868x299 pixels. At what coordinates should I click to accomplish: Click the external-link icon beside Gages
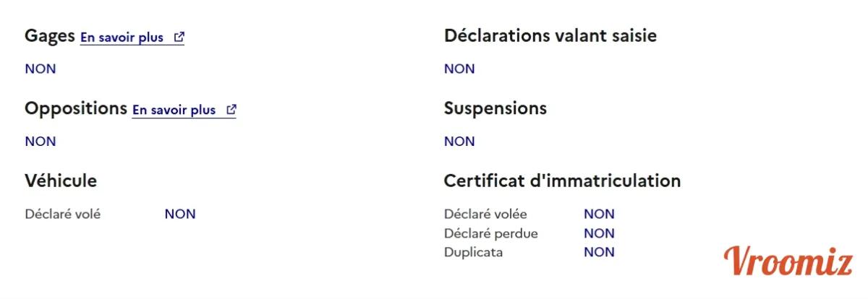click(x=179, y=38)
